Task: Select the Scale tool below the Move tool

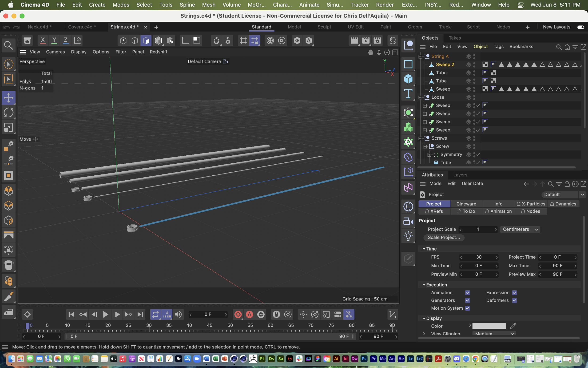Action: coord(9,127)
